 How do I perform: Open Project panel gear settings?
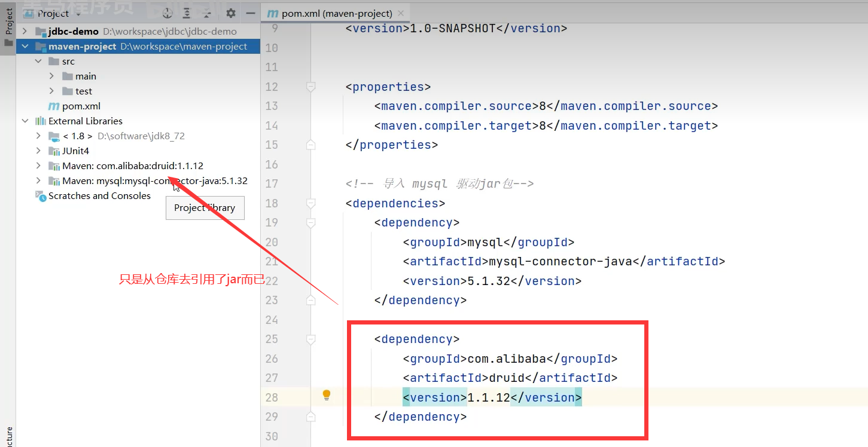click(231, 13)
